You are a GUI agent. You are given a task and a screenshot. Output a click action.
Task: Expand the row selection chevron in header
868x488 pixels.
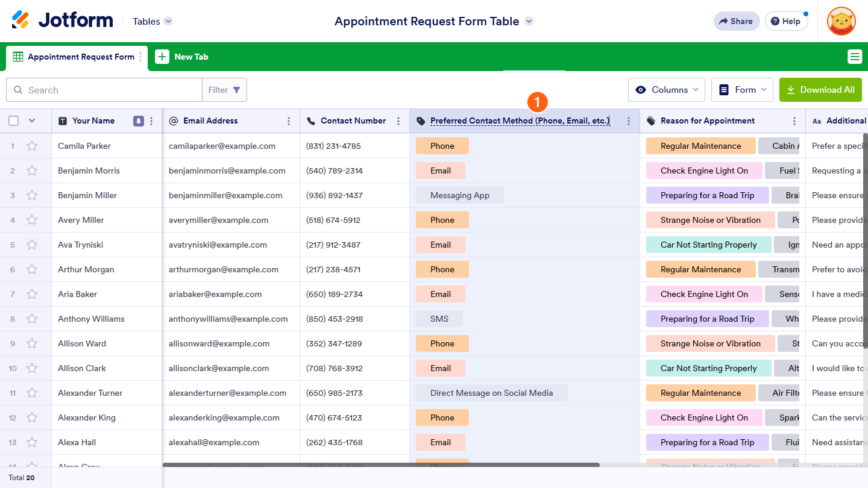32,121
